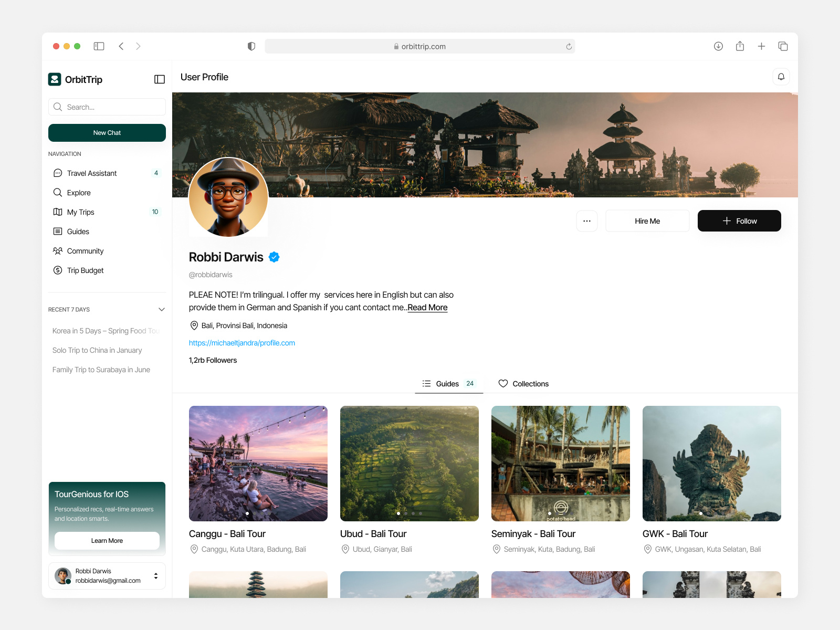The height and width of the screenshot is (630, 840).
Task: Open the michaeltjandra profile link
Action: point(242,342)
